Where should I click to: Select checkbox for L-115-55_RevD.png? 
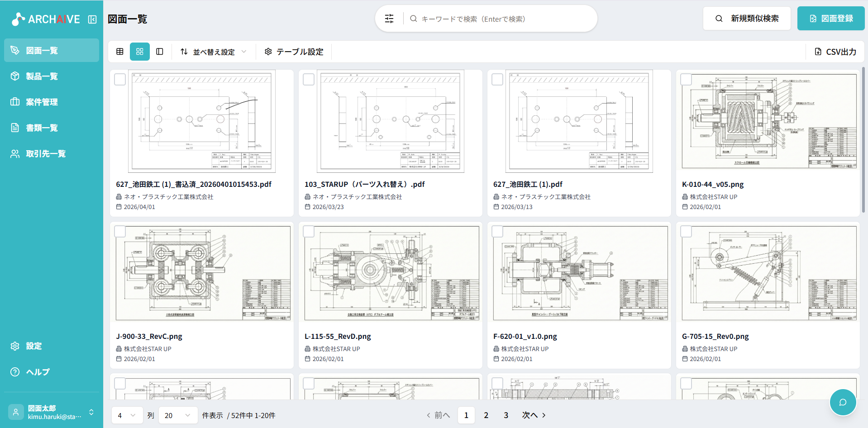coord(309,232)
